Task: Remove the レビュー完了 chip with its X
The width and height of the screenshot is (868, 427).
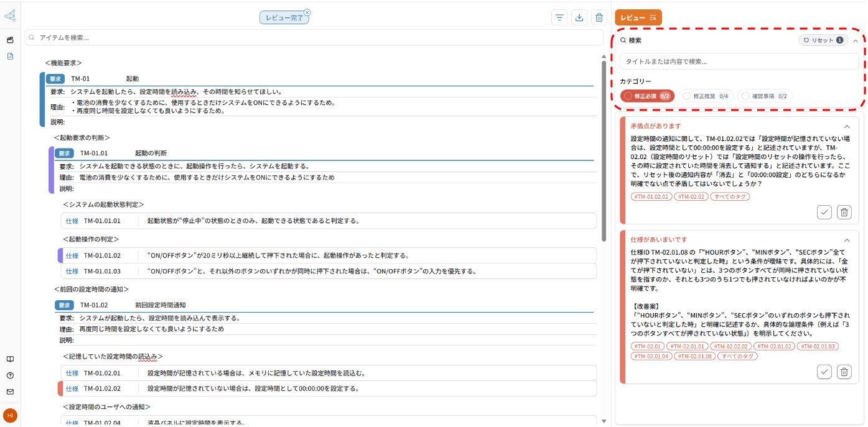Action: (307, 12)
